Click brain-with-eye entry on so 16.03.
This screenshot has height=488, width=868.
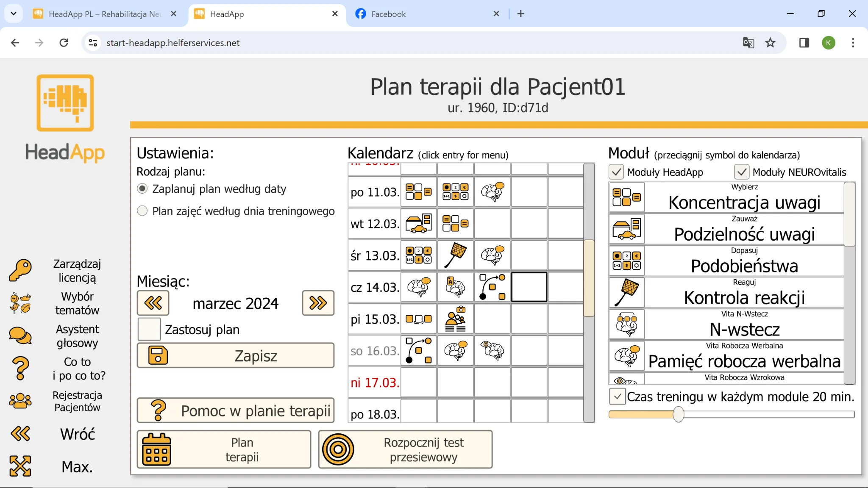pos(492,351)
